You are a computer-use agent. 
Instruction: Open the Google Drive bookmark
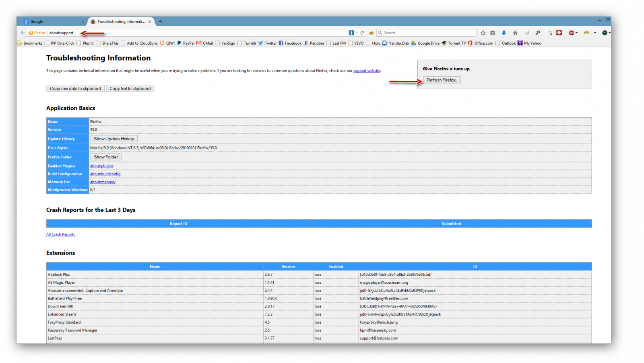[x=425, y=43]
